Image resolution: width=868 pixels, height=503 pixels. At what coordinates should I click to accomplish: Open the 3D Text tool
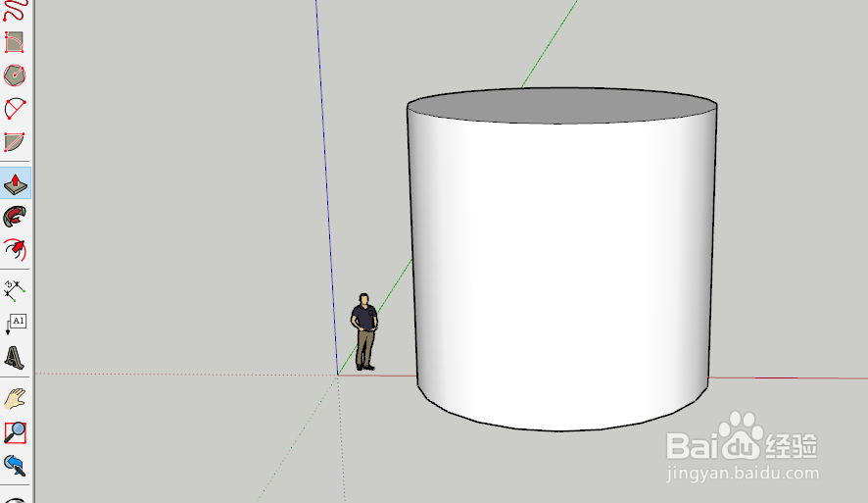[x=15, y=357]
